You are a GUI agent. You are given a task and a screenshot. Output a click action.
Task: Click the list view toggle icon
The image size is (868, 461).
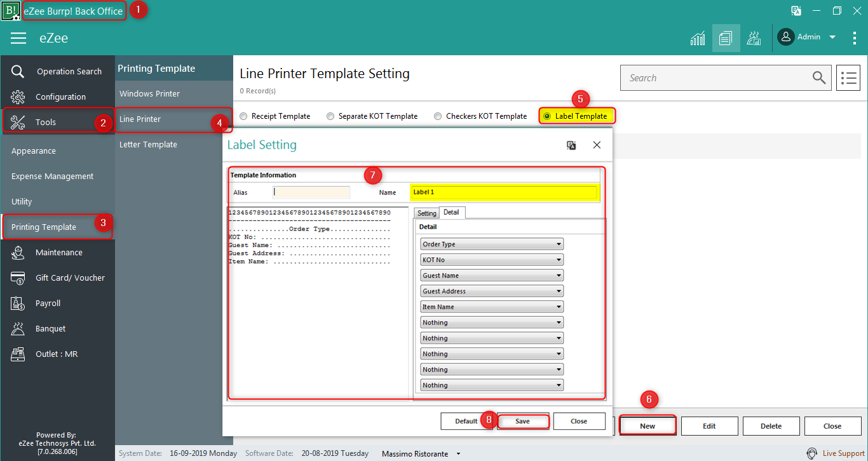[848, 78]
